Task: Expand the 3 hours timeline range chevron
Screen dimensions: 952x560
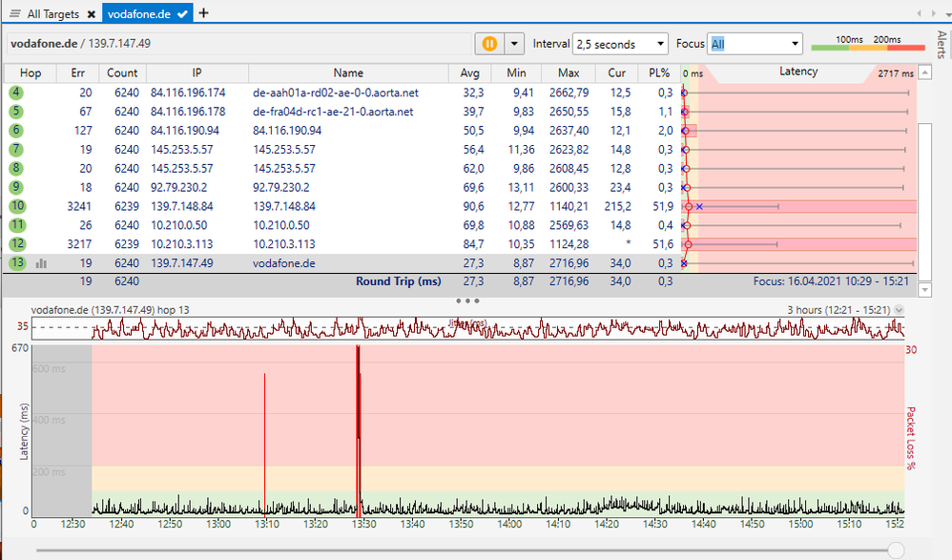Action: pos(900,310)
